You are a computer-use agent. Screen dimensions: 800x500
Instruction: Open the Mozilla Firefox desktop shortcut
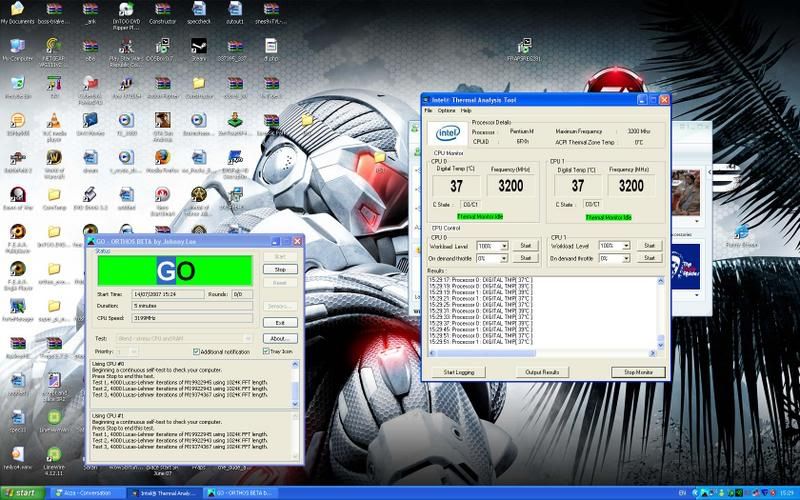(x=163, y=157)
